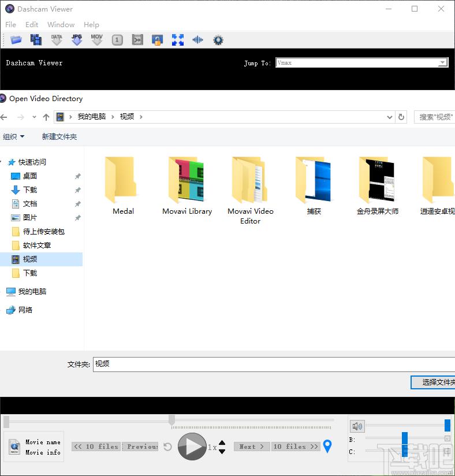Click the 文件夹 name input field
This screenshot has height=476, width=455.
(x=274, y=365)
